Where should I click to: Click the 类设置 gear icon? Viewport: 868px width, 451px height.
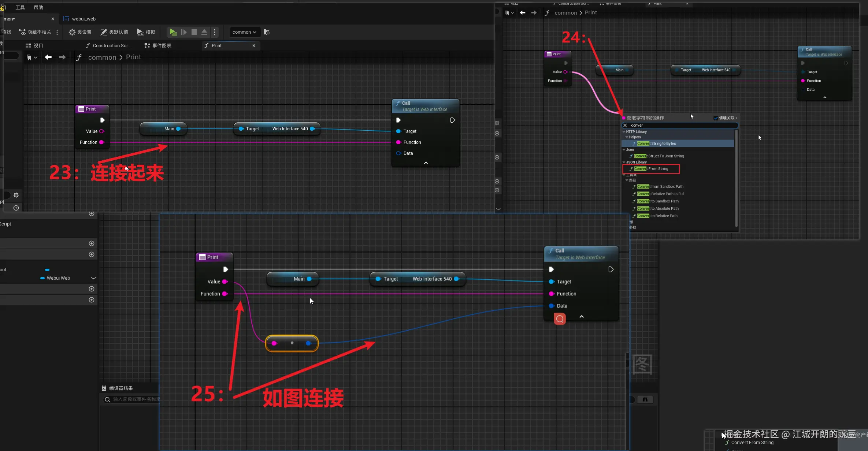pos(72,32)
